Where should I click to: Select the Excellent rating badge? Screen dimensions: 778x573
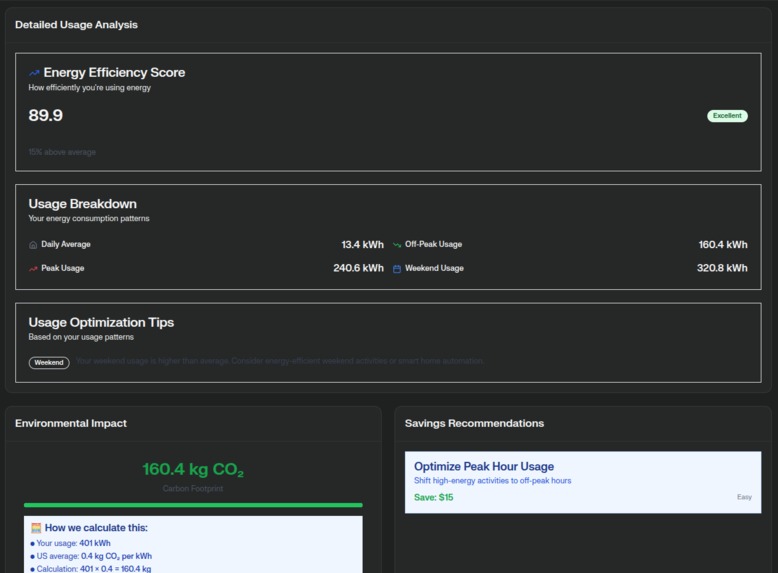[727, 116]
